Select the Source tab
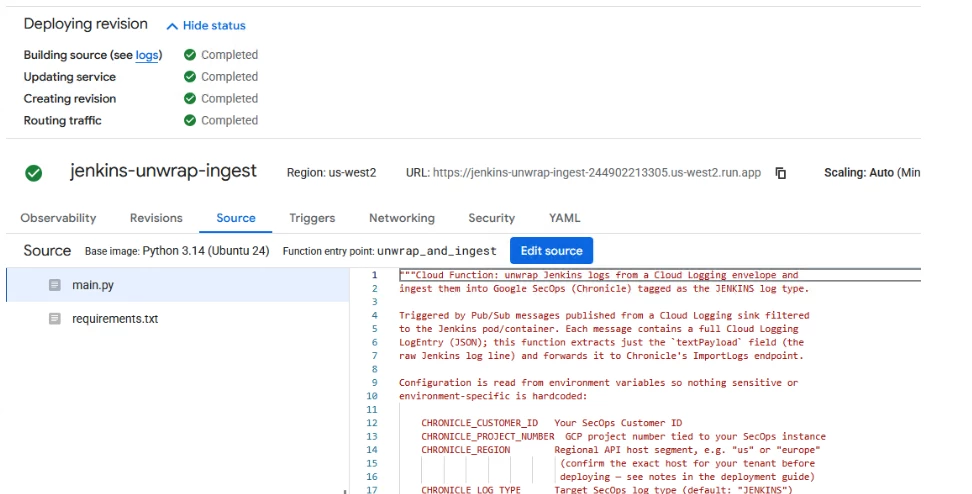The width and height of the screenshot is (972, 494). pyautogui.click(x=236, y=218)
